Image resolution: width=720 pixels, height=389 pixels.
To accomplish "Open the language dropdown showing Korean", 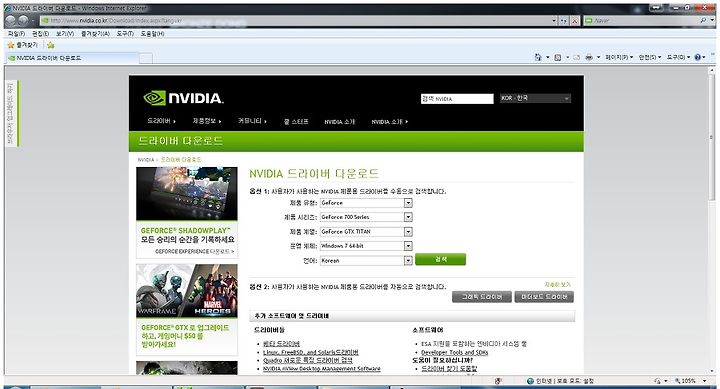I will coord(366,260).
